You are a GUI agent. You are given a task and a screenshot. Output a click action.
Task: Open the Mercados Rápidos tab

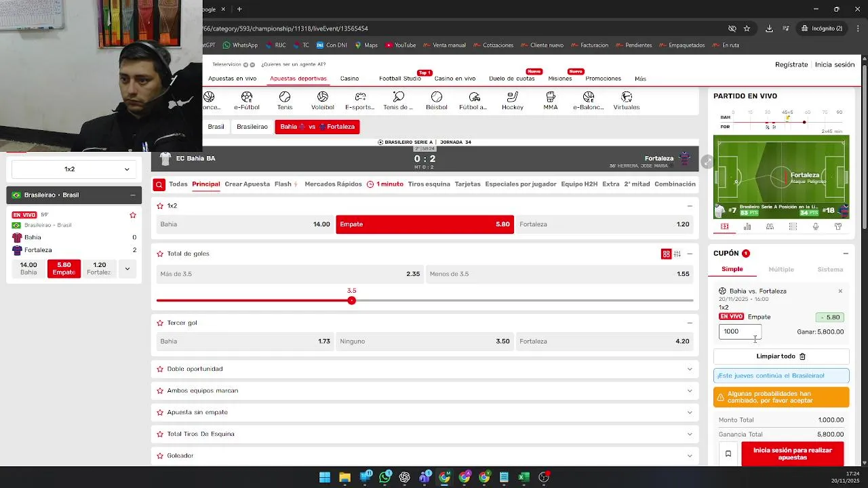click(333, 184)
